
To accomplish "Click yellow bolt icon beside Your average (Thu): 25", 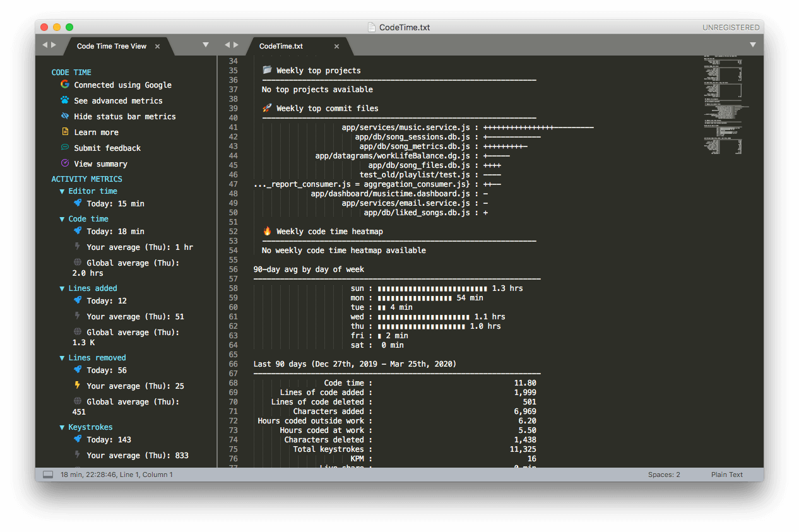I will [x=78, y=385].
